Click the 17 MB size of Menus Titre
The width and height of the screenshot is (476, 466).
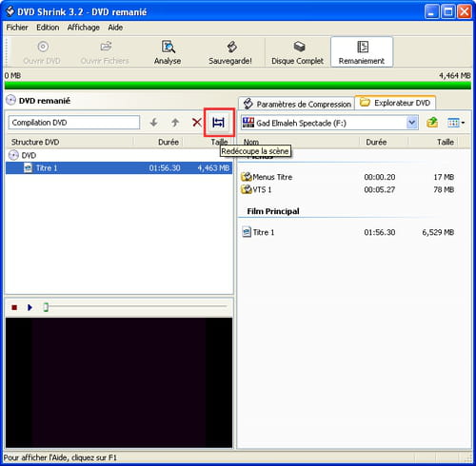point(444,177)
